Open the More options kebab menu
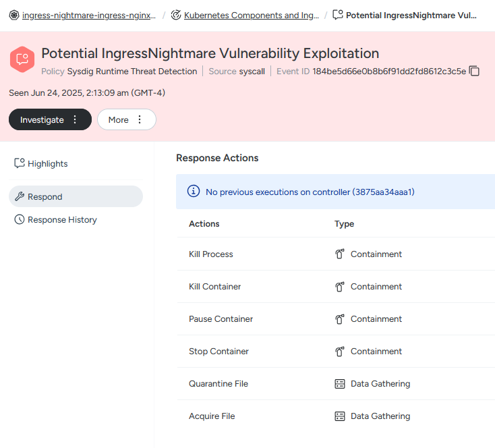The image size is (495, 448). click(x=140, y=119)
